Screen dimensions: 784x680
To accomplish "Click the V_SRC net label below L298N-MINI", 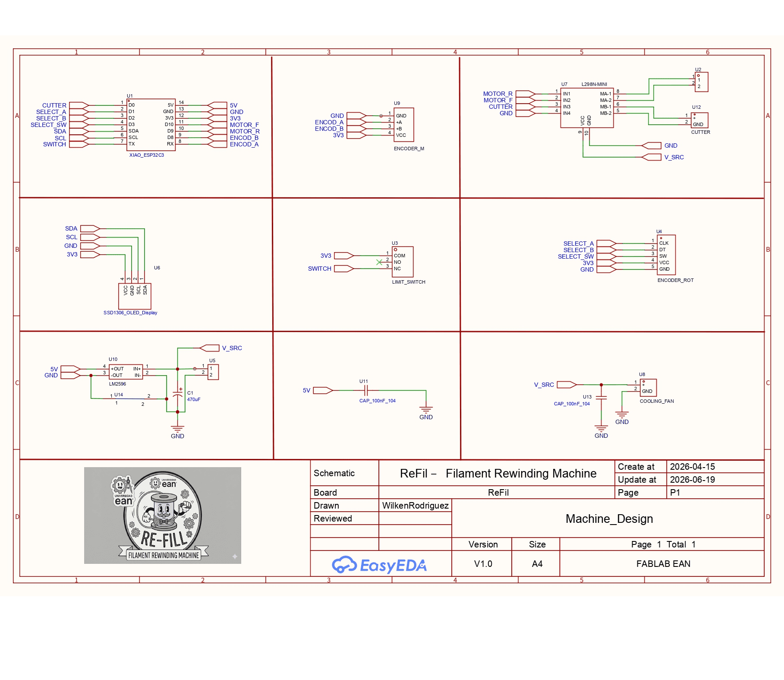I will tap(674, 157).
